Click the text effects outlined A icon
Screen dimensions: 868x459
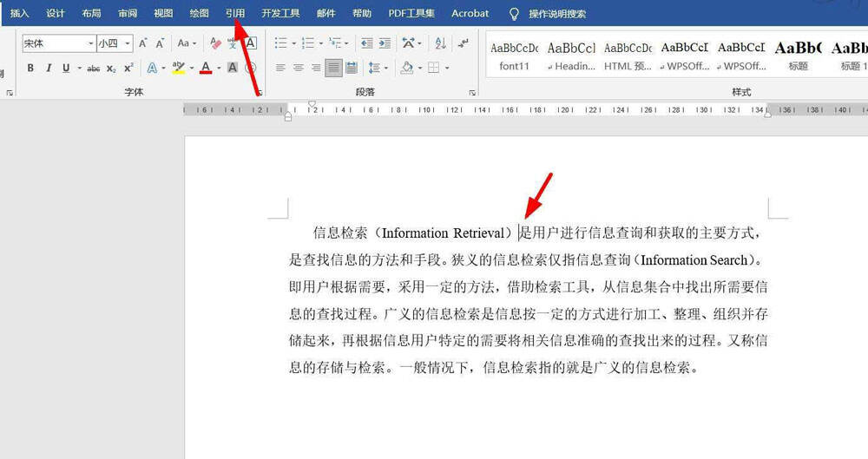tap(152, 68)
